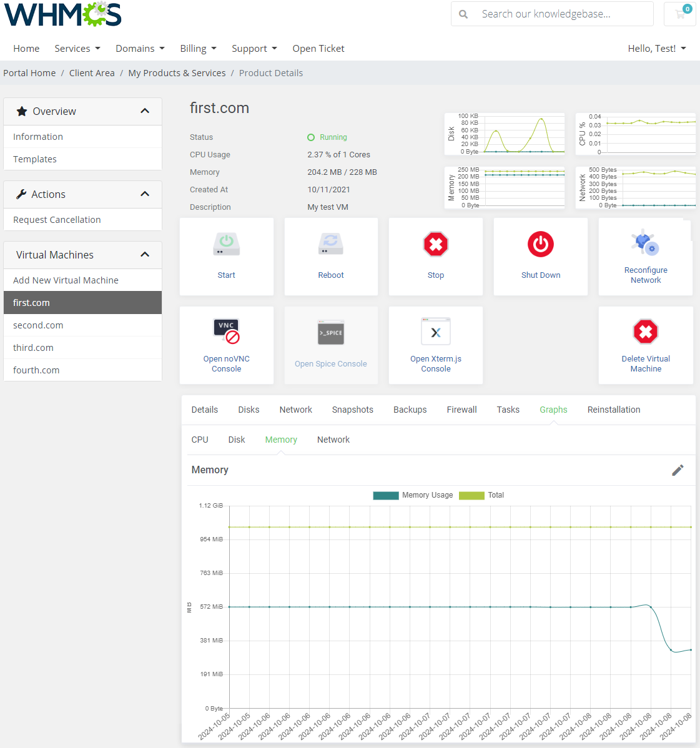Open the Disk mini usage graph
The width and height of the screenshot is (700, 748).
coord(505,134)
